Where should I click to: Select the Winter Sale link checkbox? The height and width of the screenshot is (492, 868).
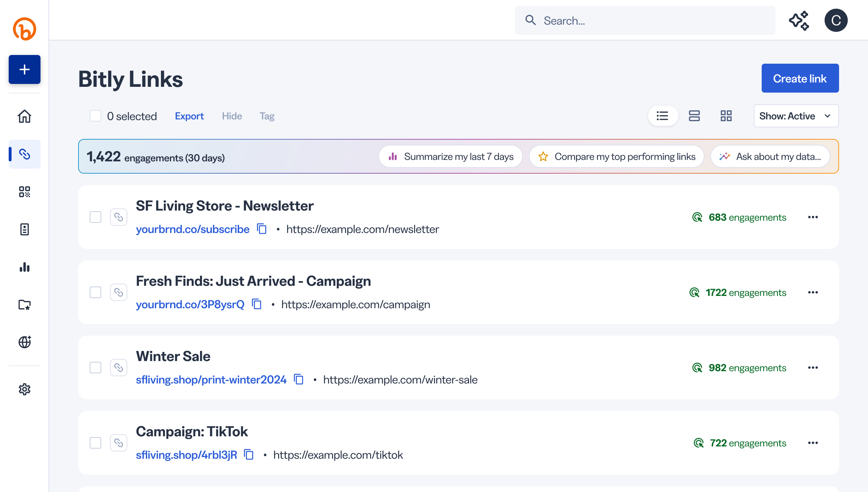pyautogui.click(x=95, y=368)
